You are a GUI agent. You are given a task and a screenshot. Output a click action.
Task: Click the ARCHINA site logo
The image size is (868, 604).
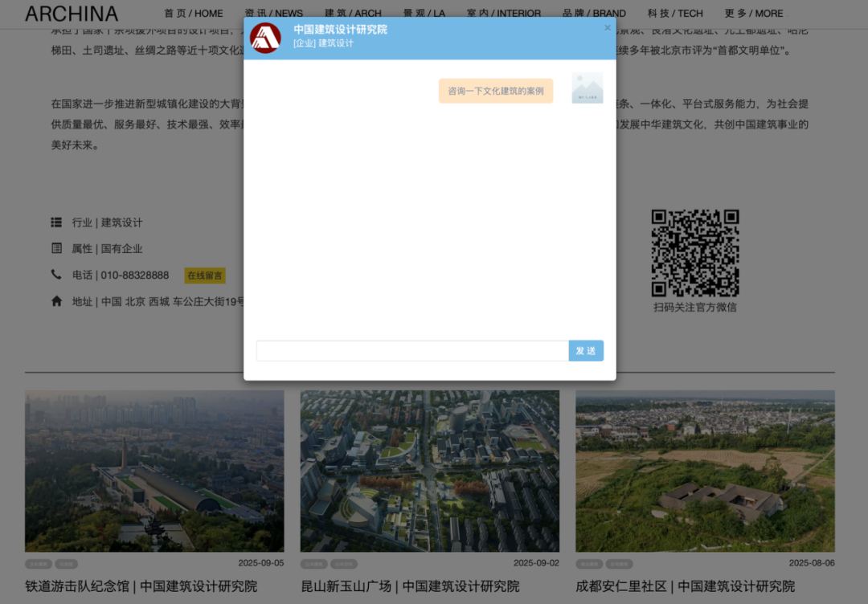(72, 14)
